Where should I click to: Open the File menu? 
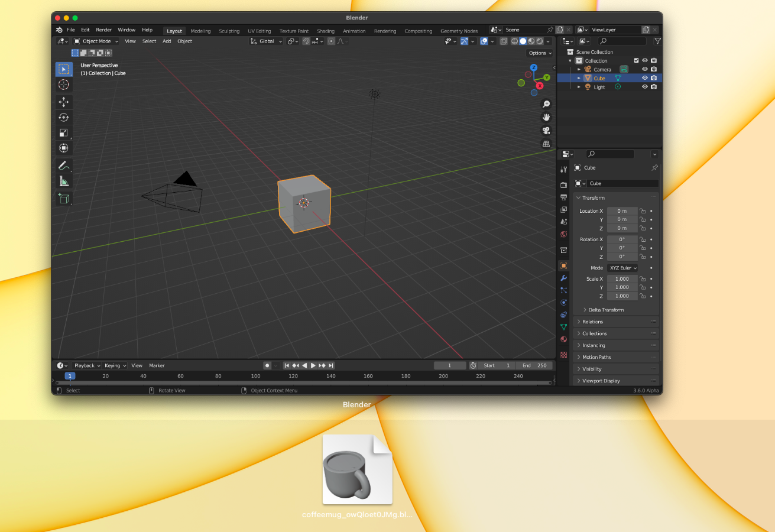point(71,30)
